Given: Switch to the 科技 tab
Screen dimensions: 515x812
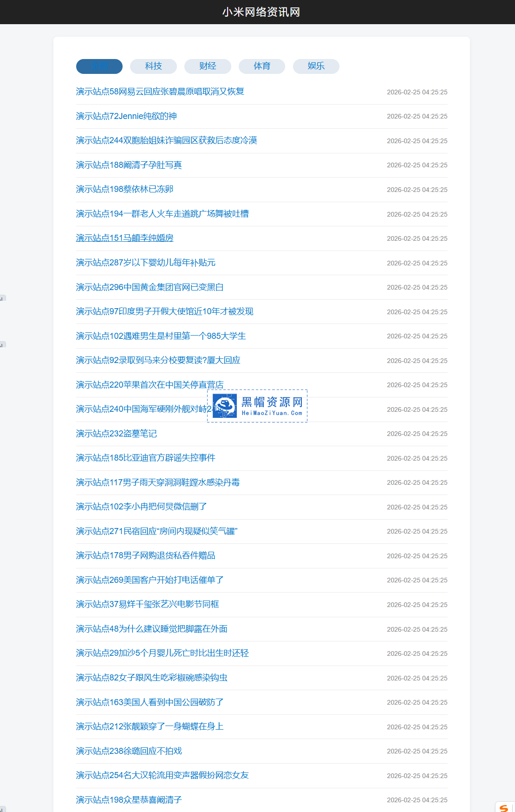Looking at the screenshot, I should [x=153, y=66].
